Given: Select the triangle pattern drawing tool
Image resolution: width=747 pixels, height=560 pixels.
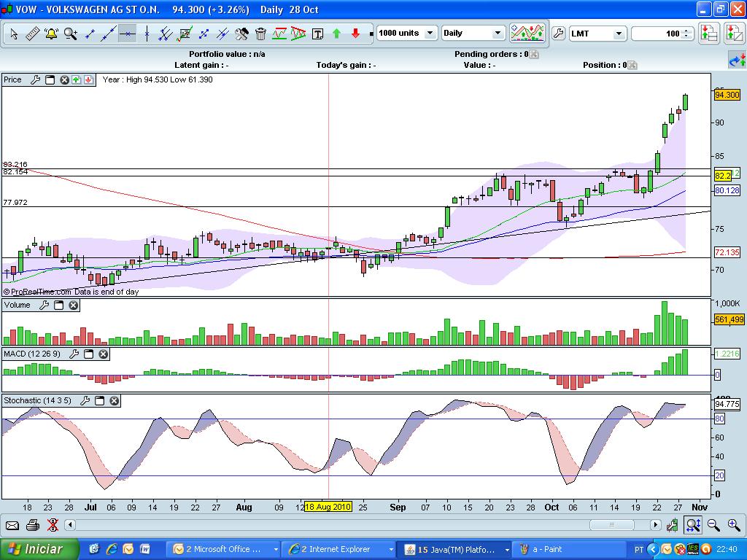Looking at the screenshot, I should (298, 34).
